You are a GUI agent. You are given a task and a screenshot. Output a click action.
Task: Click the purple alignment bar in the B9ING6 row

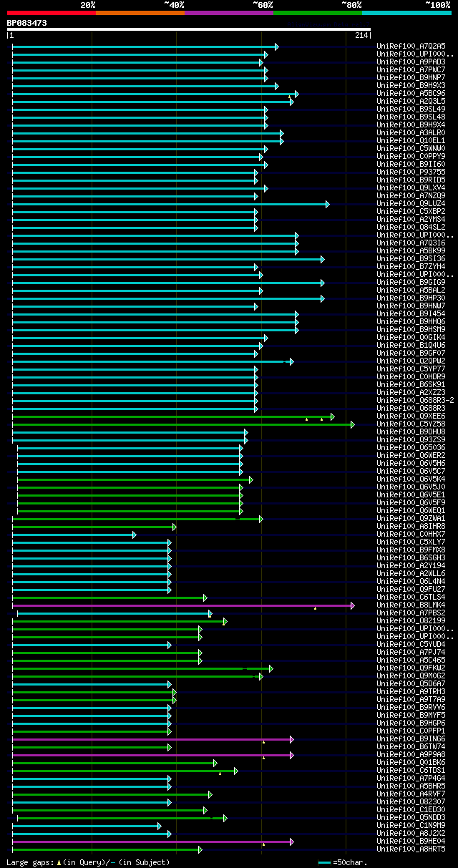point(152,739)
